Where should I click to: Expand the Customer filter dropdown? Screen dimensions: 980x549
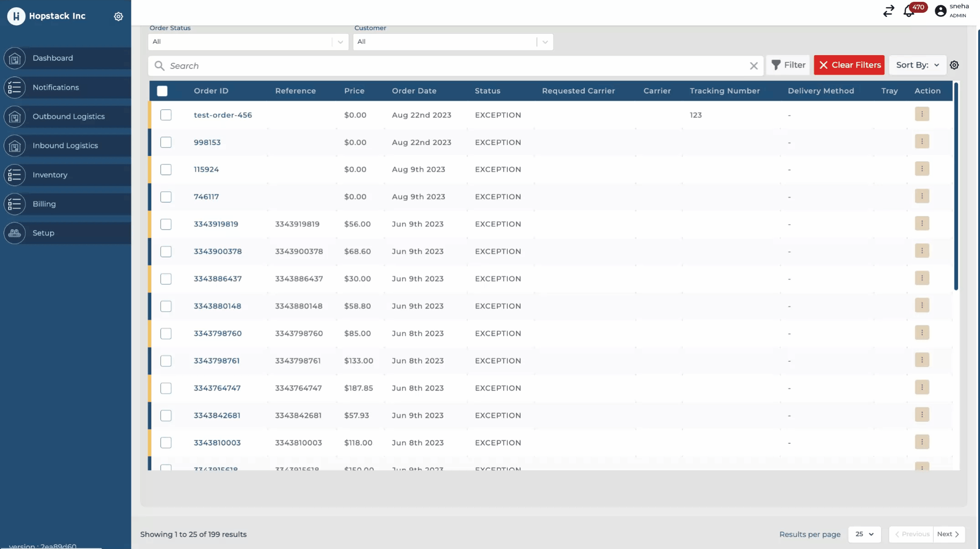[545, 42]
